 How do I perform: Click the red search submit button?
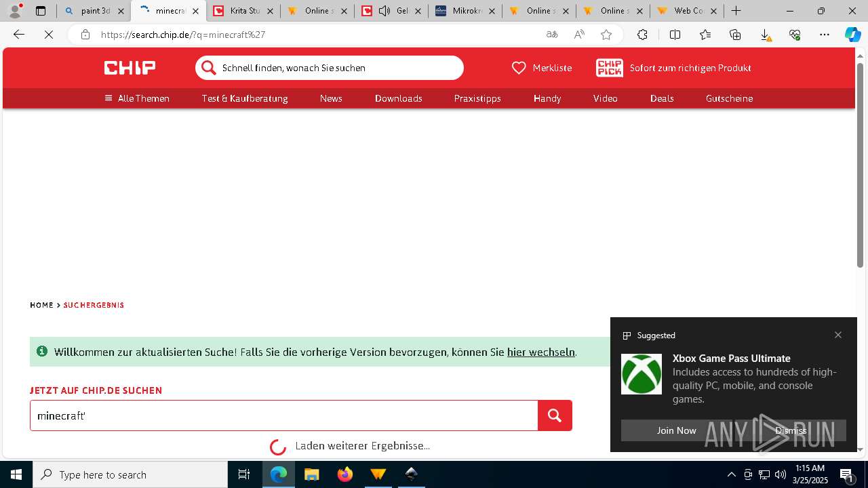(555, 415)
